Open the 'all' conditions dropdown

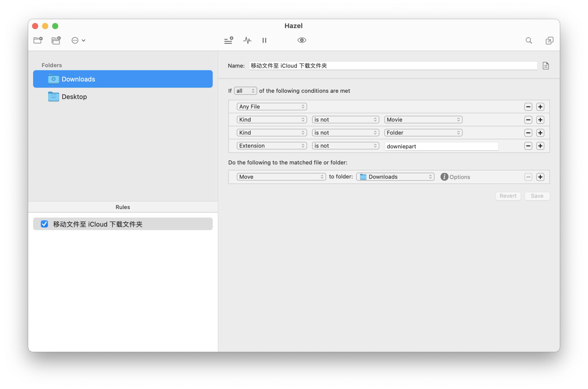point(245,91)
